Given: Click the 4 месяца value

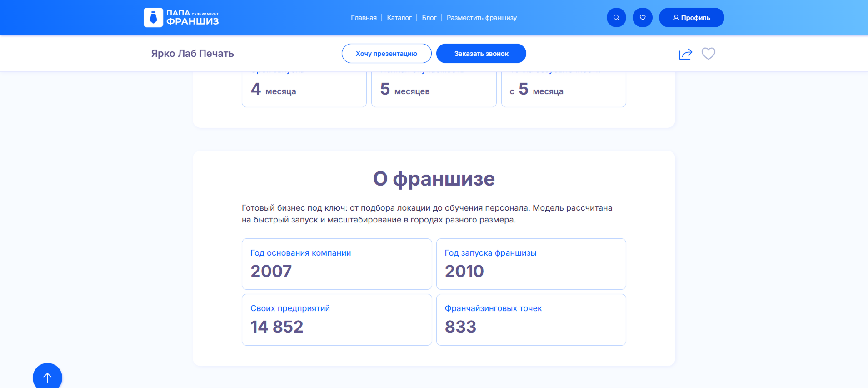Looking at the screenshot, I should [274, 89].
